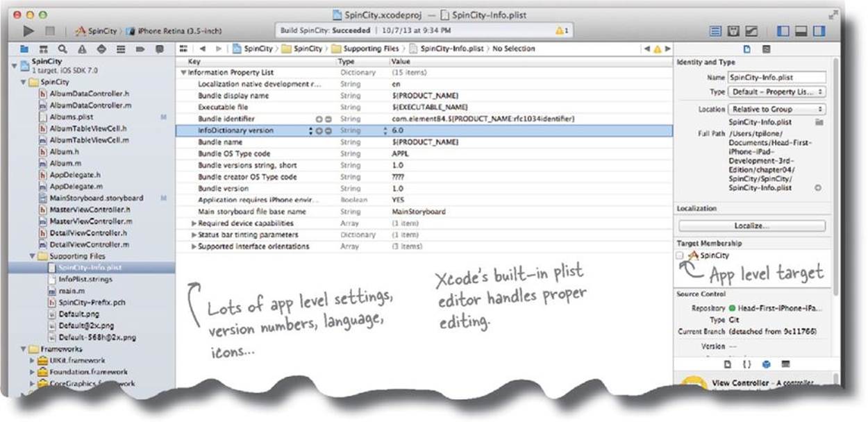Collapse the Frameworks group
This screenshot has height=422, width=868.
(24, 349)
